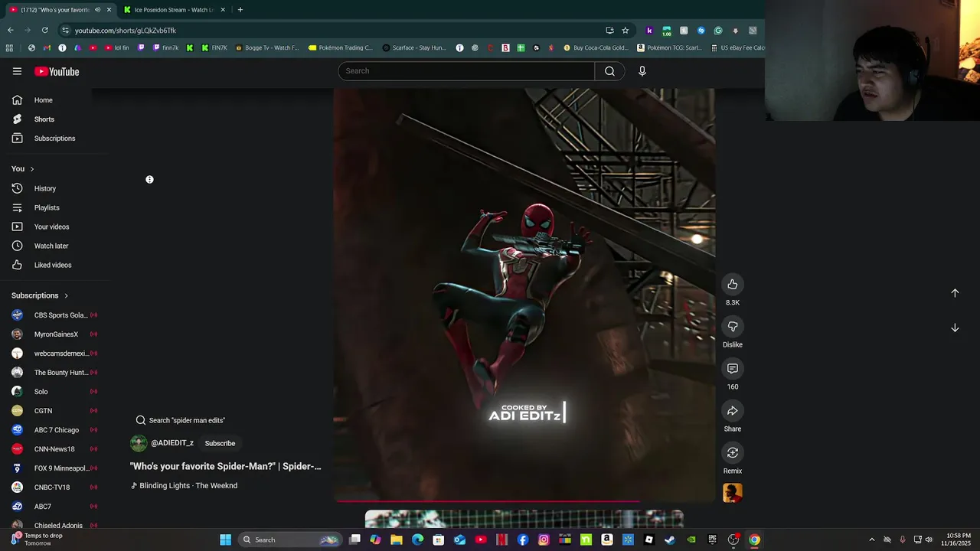This screenshot has width=980, height=551.
Task: Open bookmark Pokémon Trading C...
Action: (x=341, y=47)
